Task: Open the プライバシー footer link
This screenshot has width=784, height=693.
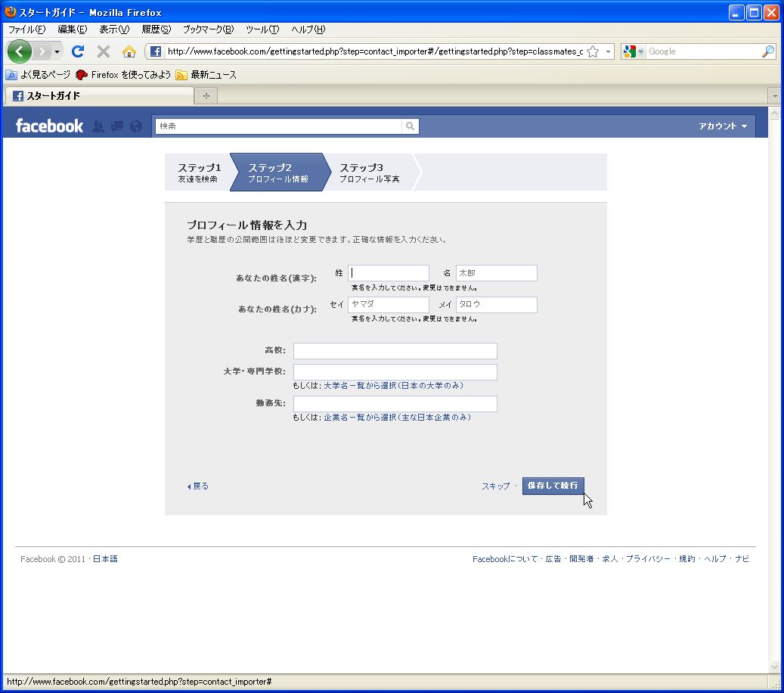Action: click(x=648, y=559)
